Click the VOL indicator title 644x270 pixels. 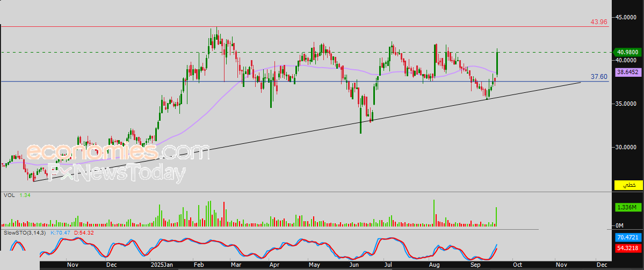(10, 195)
